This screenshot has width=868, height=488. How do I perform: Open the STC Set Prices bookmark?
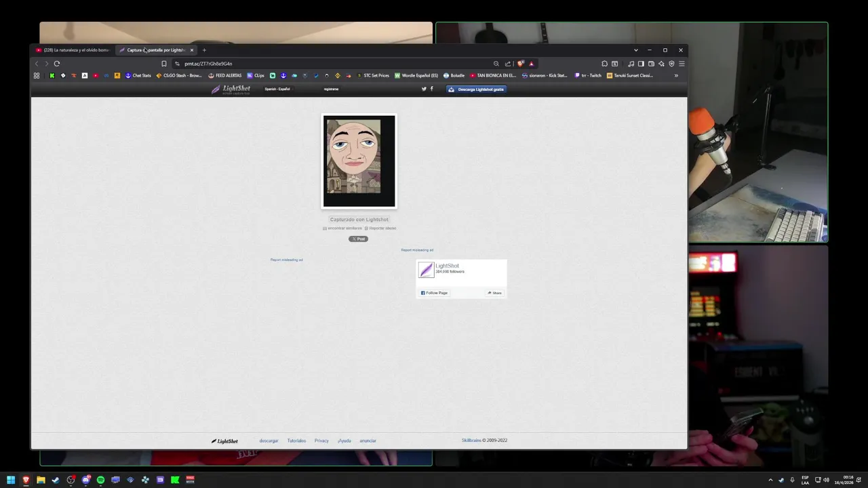pyautogui.click(x=373, y=75)
